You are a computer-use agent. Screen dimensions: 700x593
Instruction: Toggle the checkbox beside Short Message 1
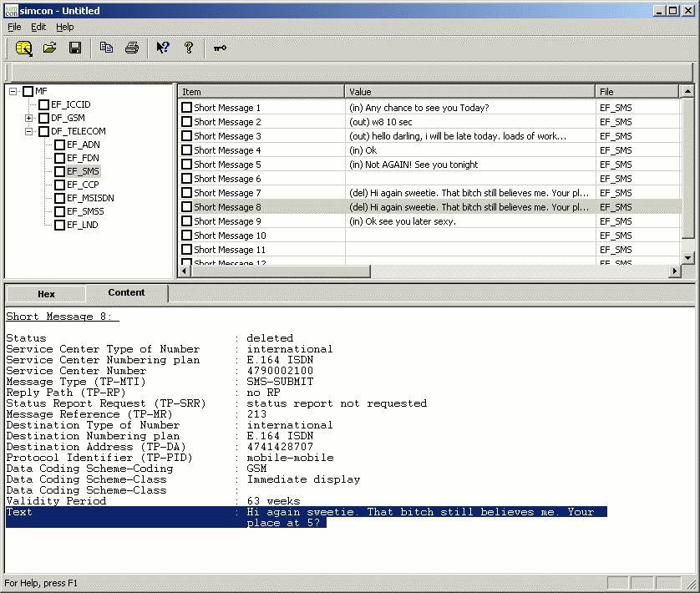(185, 107)
